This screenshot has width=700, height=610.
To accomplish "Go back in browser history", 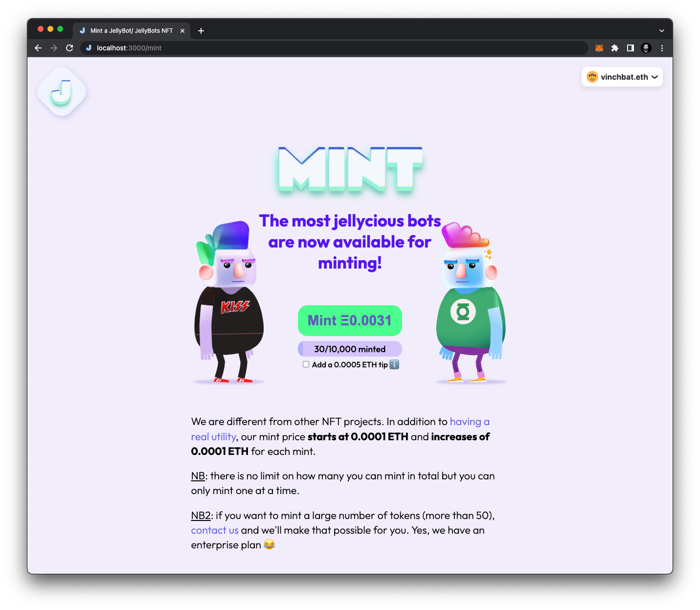I will pyautogui.click(x=38, y=48).
